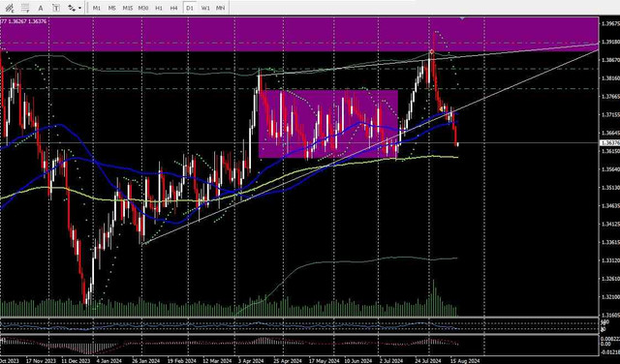The image size is (620, 364).
Task: Select the H4 timeframe button
Action: (x=173, y=8)
